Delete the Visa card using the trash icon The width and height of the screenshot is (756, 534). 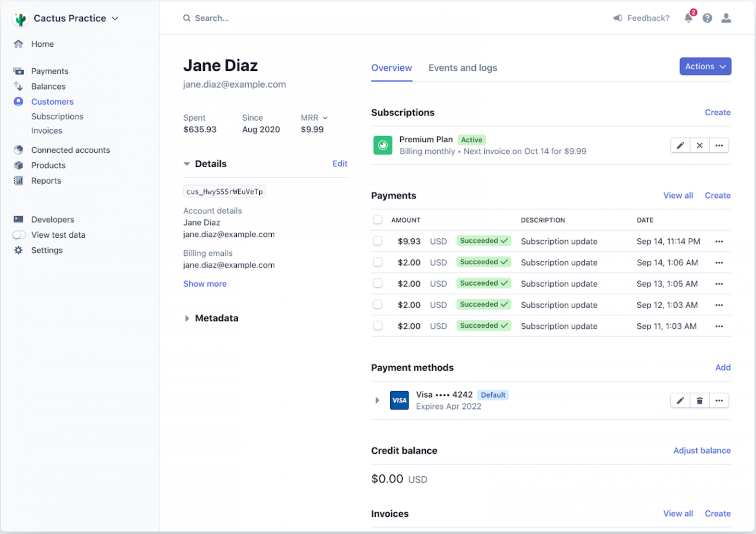point(699,400)
